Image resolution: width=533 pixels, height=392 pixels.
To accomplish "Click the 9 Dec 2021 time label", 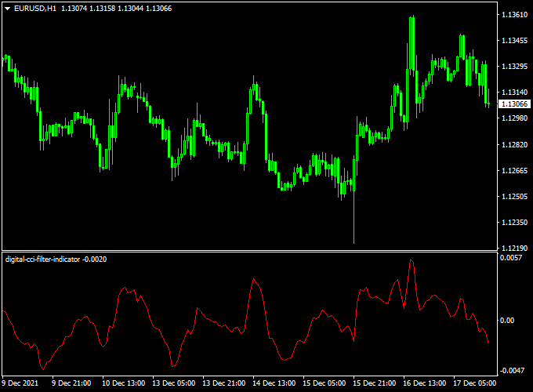I will point(20,383).
